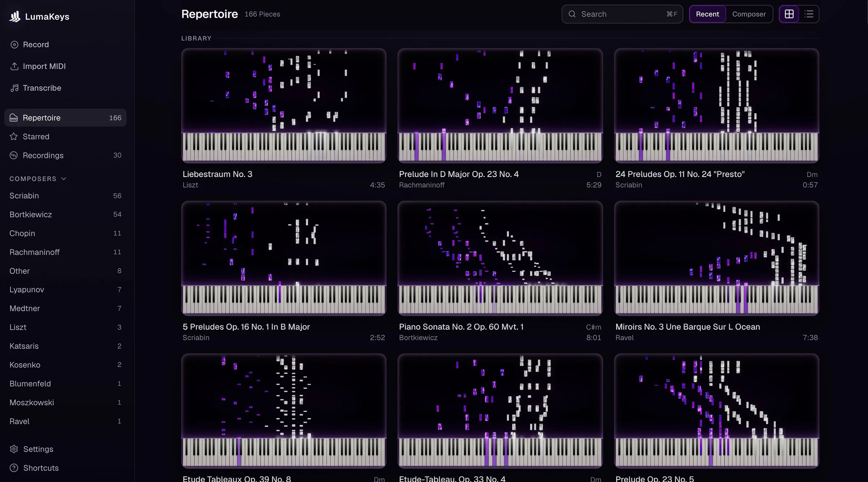Open the Liebestraum No. 3 thumbnail
Screen dimensions: 868x482
point(284,106)
